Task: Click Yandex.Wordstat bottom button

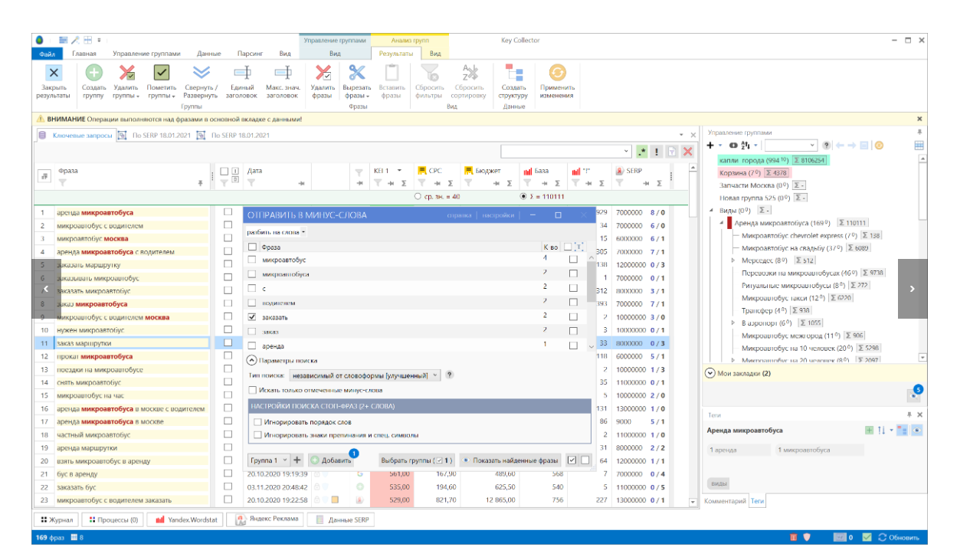Action: pos(183,519)
